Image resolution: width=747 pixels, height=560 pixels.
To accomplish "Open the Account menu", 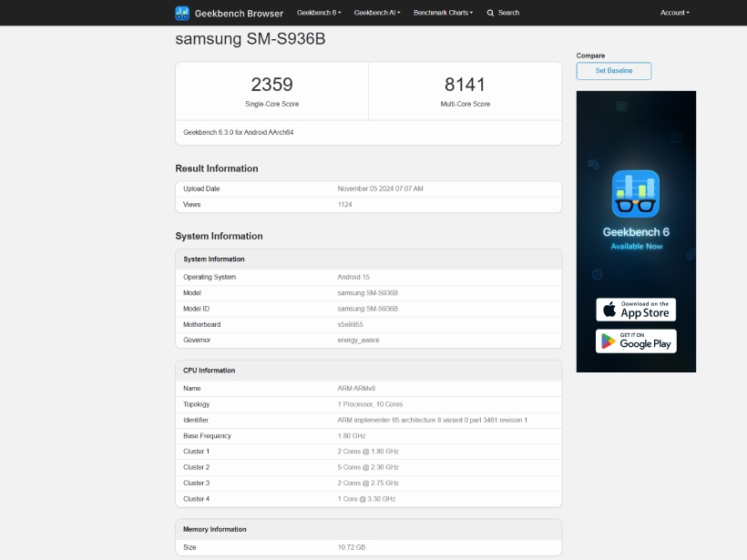I will point(675,13).
